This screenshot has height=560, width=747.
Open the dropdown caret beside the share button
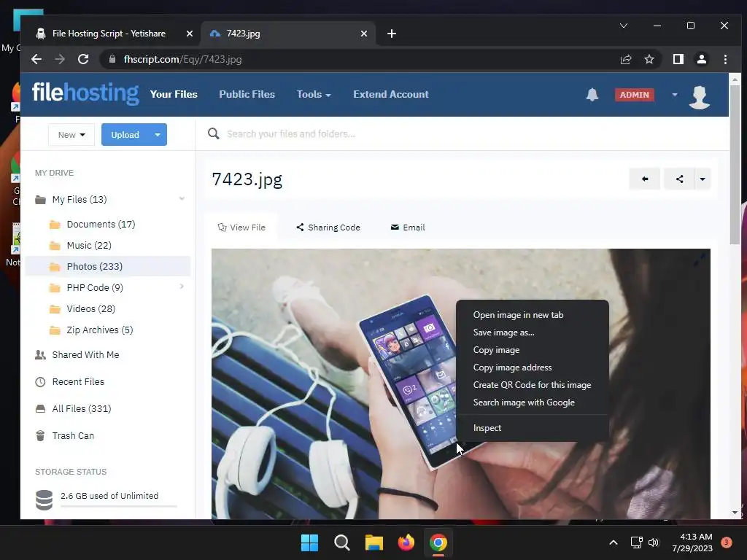click(703, 179)
